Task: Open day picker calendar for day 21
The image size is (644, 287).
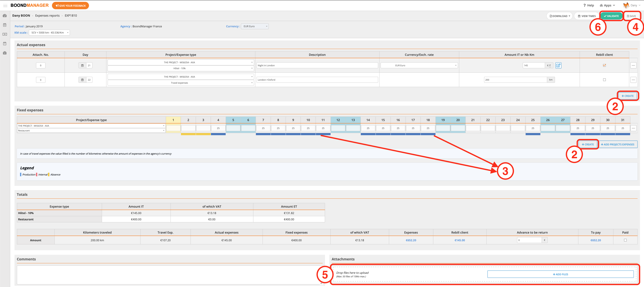Action: click(82, 66)
